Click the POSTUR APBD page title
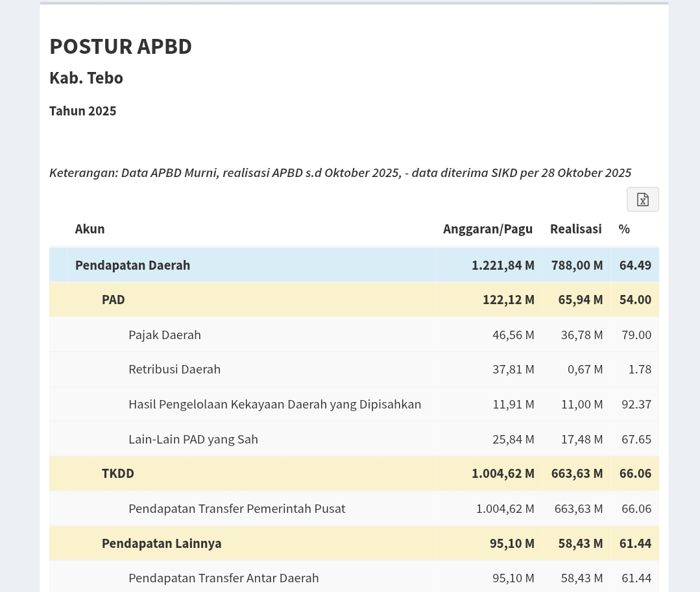Image resolution: width=700 pixels, height=592 pixels. point(120,45)
